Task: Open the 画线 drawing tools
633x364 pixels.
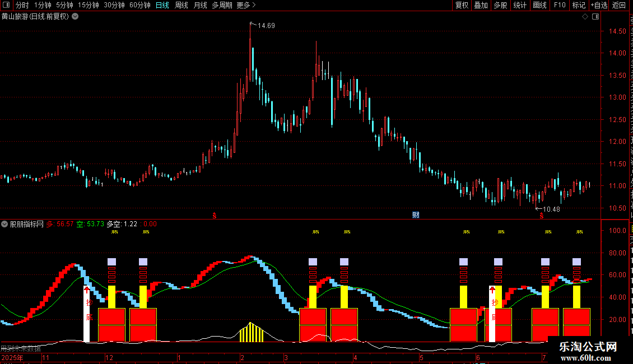Action: [x=540, y=5]
